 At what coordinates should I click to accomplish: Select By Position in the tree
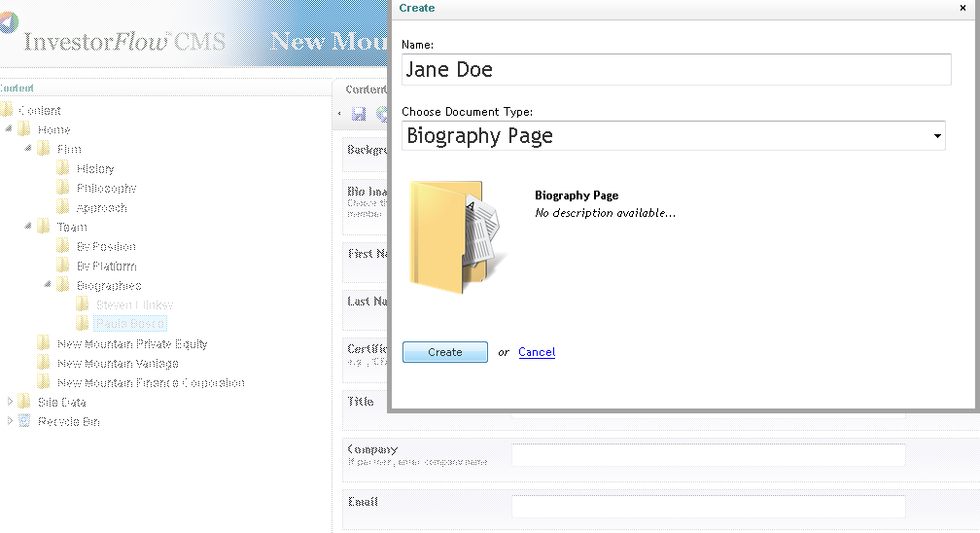(x=106, y=246)
